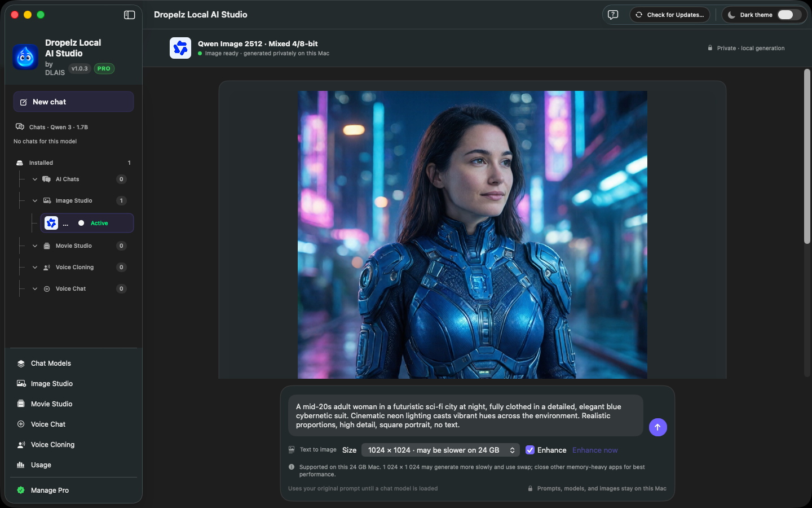
Task: Click the Chat Models layers icon
Action: click(x=21, y=364)
